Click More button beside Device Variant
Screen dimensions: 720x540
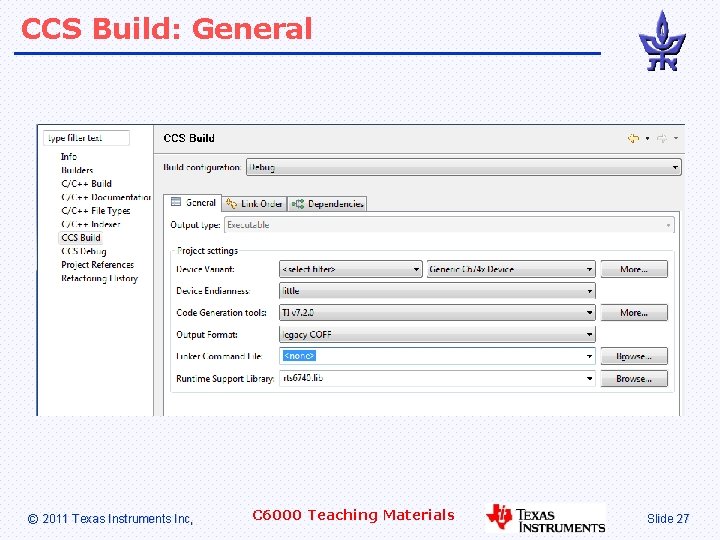634,269
